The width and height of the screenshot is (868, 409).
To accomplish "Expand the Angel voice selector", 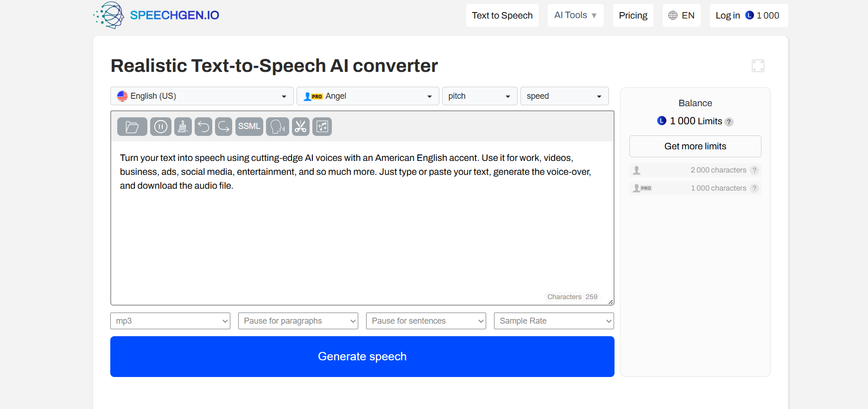I will pos(367,96).
